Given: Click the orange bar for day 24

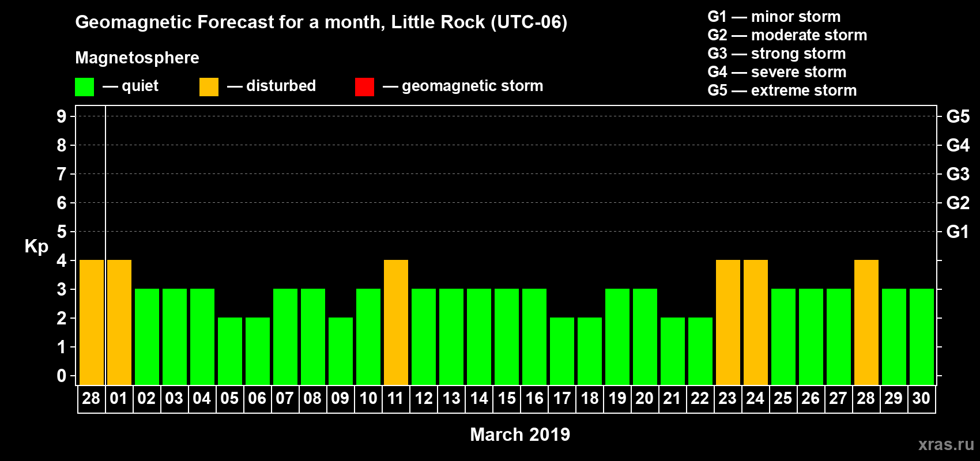Looking at the screenshot, I should [x=756, y=322].
